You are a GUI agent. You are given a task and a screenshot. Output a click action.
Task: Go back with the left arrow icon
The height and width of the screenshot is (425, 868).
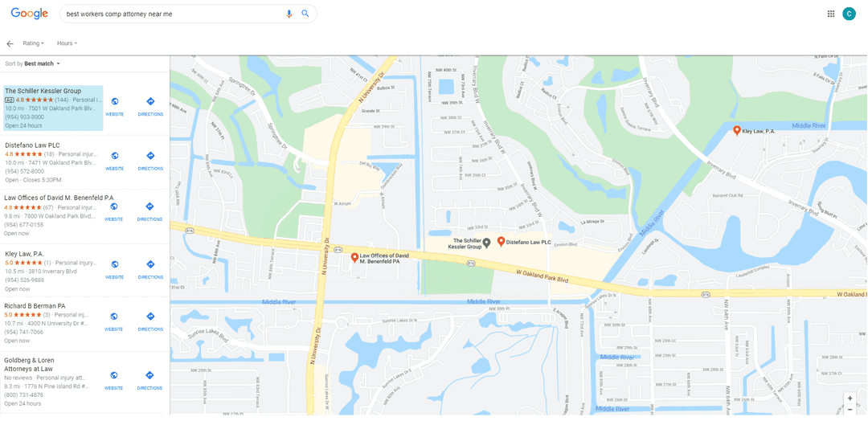point(10,43)
